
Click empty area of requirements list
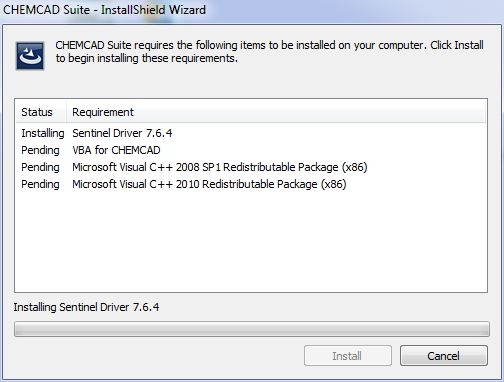[x=251, y=240]
